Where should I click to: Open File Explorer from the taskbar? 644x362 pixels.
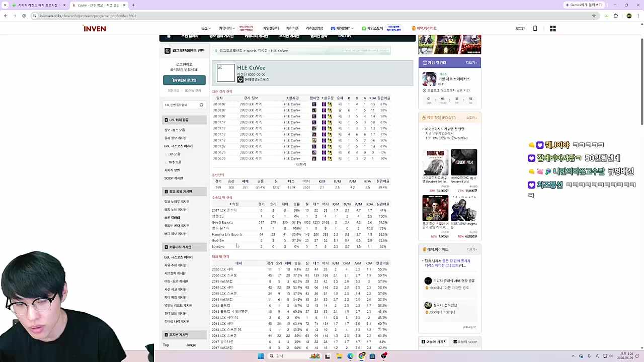pos(339,356)
